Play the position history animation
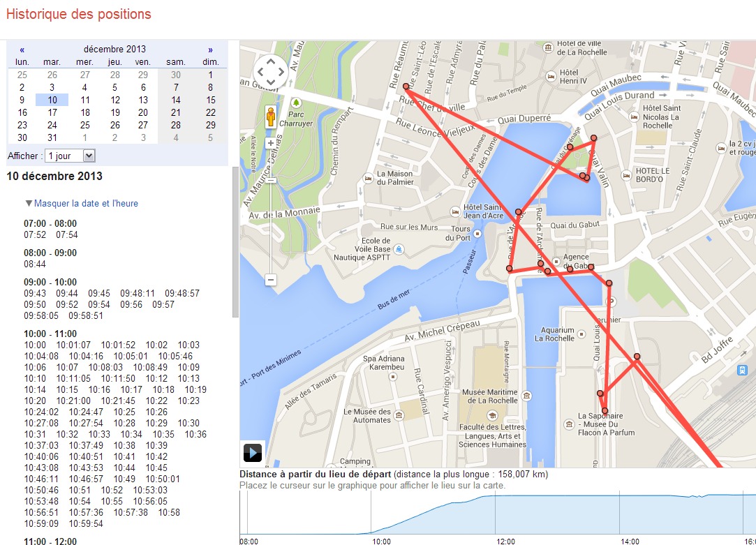 (x=253, y=452)
